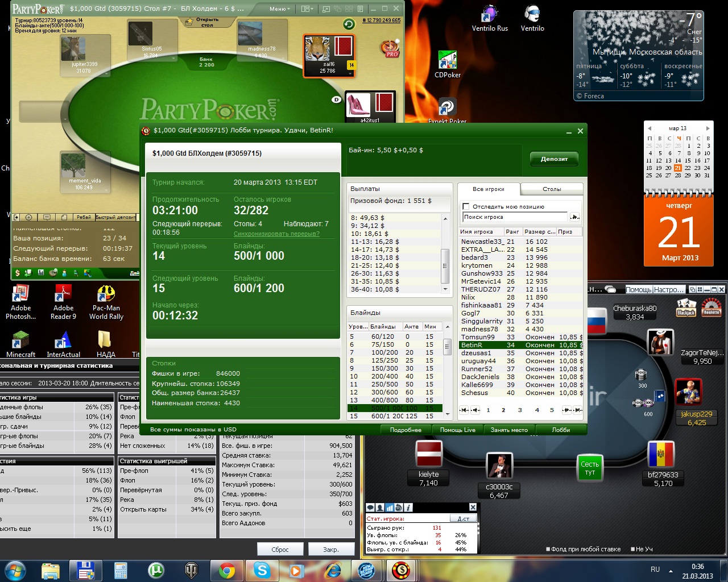Enable 'Отследить мою позицию' checkbox

pos(466,206)
